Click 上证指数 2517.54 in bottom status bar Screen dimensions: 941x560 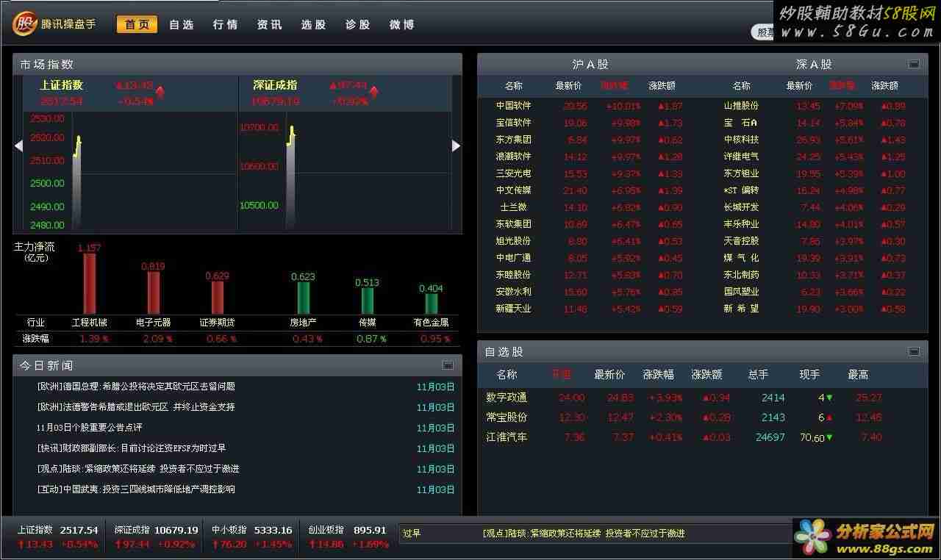click(x=57, y=530)
